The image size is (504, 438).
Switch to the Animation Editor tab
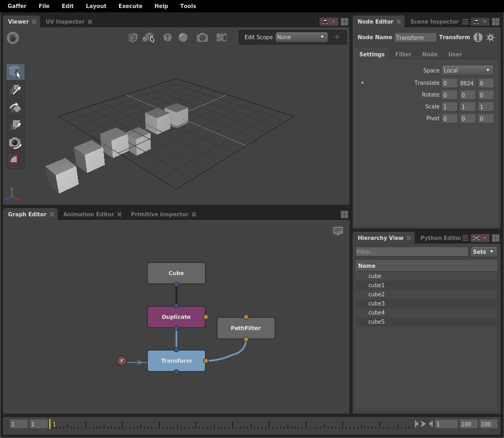tap(88, 214)
